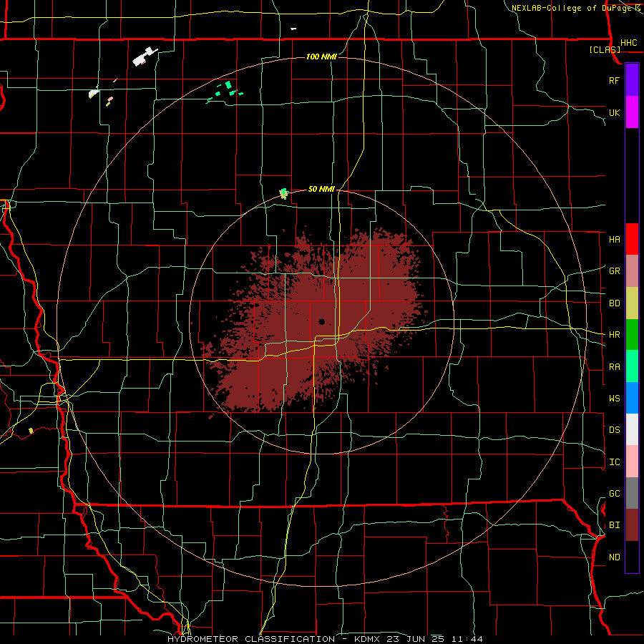The image size is (644, 644).
Task: Click the white DS legend swatch
Action: [x=632, y=429]
